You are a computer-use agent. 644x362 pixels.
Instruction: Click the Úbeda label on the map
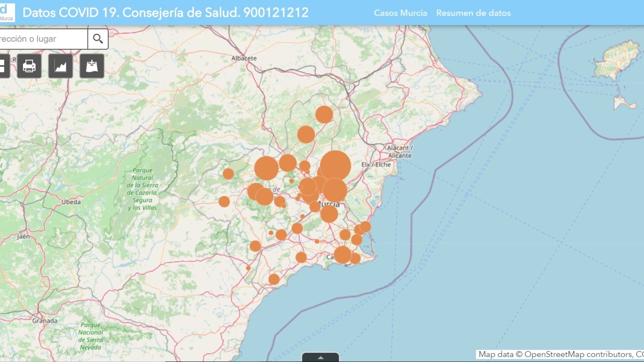71,202
